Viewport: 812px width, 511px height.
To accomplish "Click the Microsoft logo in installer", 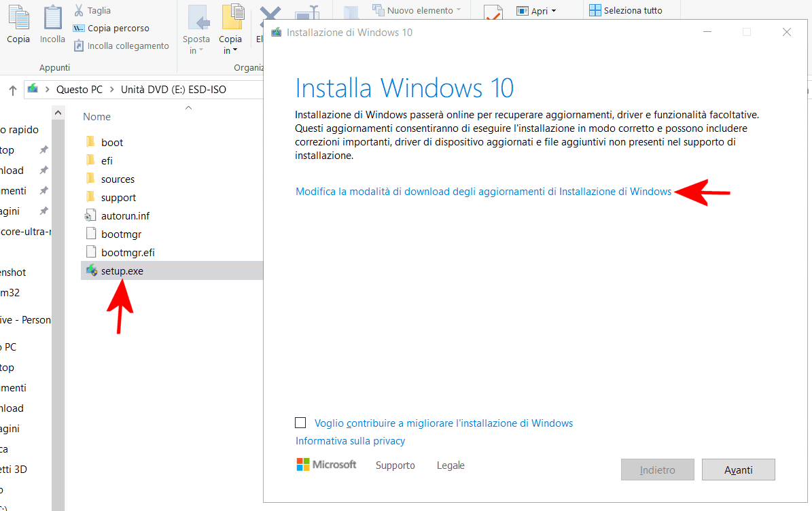I will tap(326, 464).
